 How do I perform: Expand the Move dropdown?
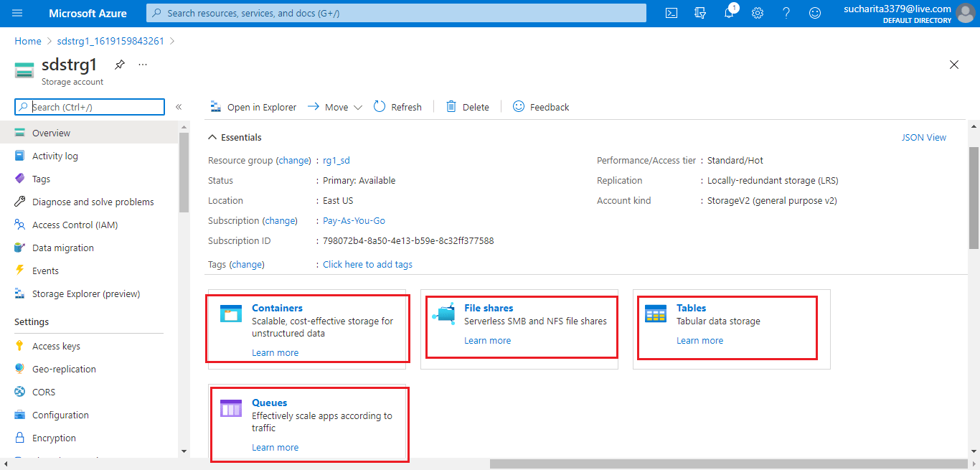pos(336,107)
